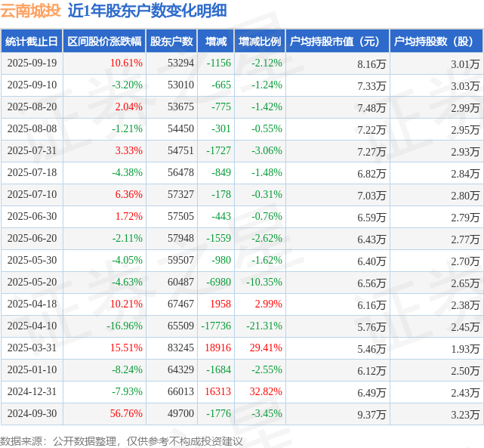Click the change value 1958

220,304
